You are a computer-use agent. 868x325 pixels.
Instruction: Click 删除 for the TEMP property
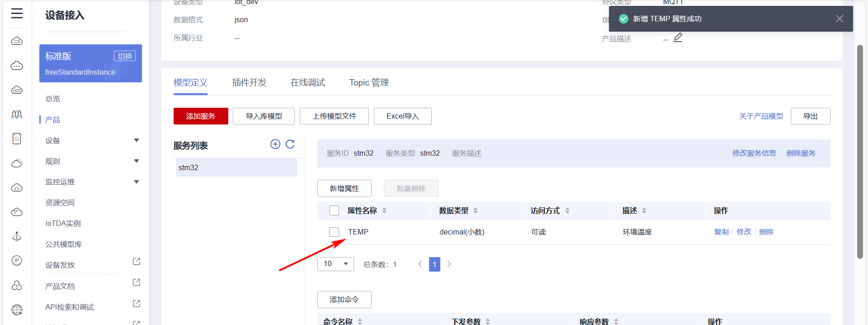coord(766,232)
